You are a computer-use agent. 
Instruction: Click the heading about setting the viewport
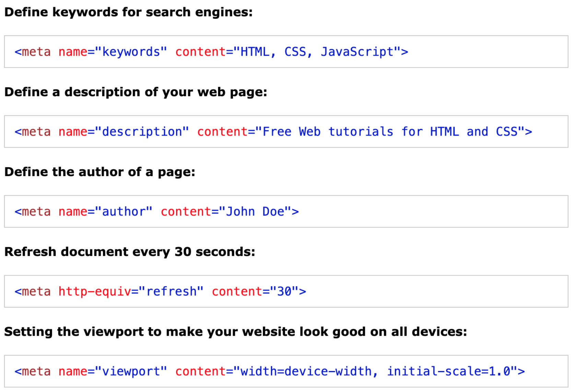[235, 332]
